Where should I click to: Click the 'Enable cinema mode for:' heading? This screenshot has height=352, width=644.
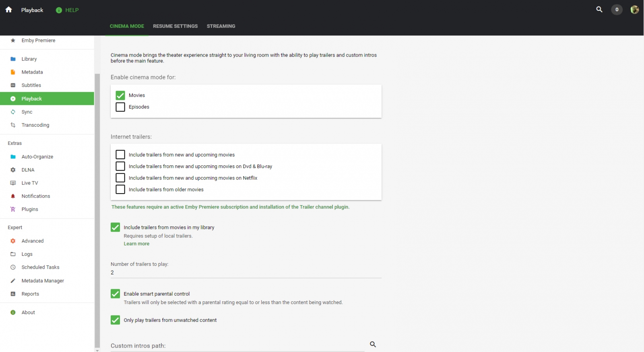click(143, 77)
